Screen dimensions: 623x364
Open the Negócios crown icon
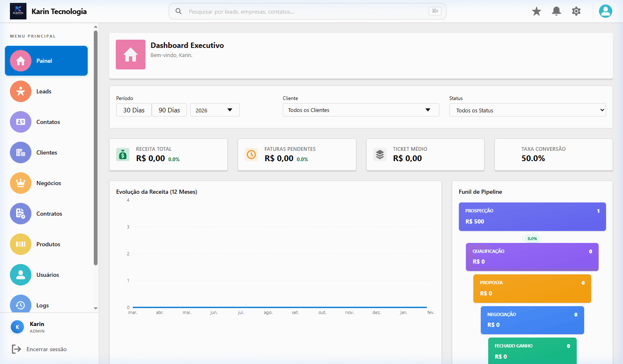pos(20,183)
